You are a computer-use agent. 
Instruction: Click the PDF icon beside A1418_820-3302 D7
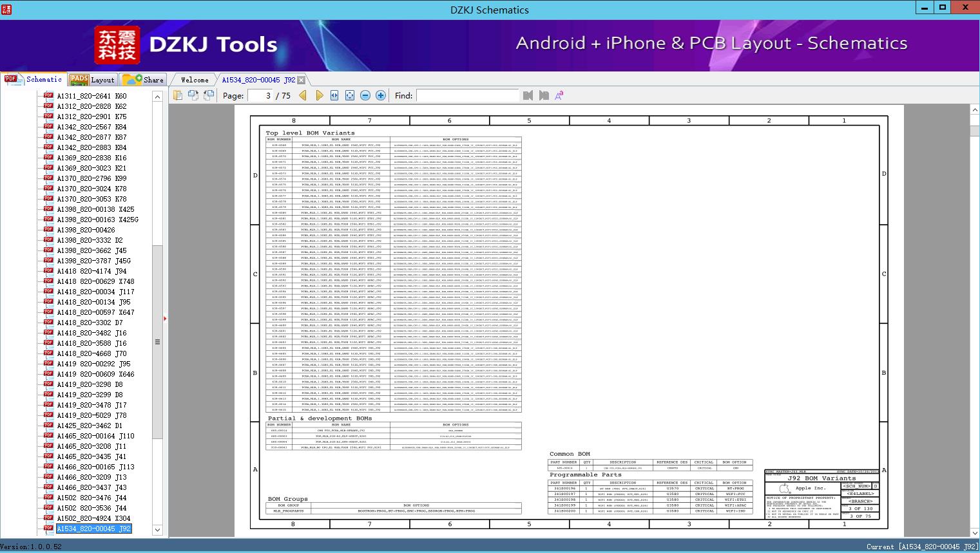tap(48, 323)
